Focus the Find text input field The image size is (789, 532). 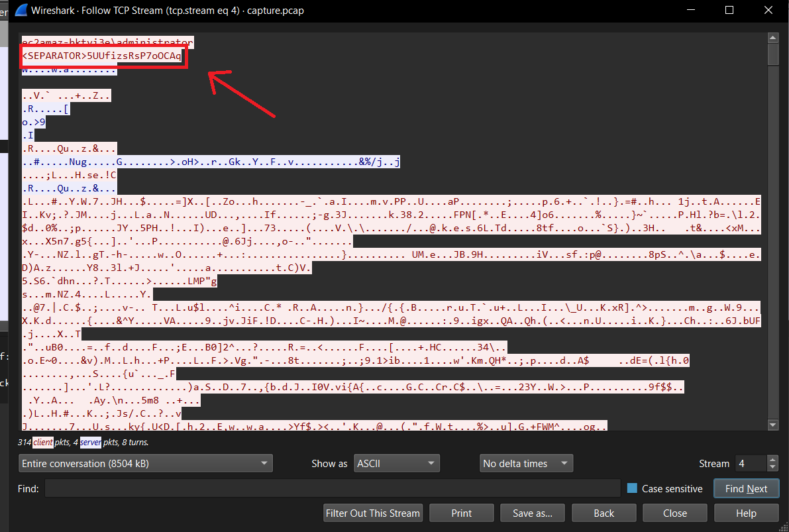[332, 488]
